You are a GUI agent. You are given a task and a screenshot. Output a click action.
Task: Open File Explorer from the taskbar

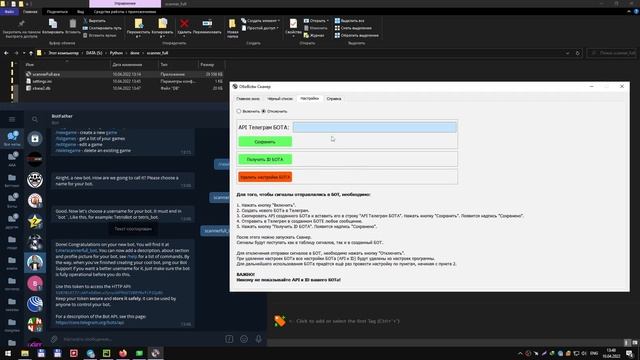25,353
